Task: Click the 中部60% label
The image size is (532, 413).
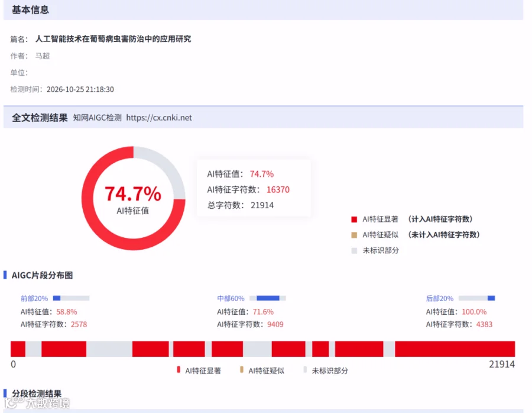Action: point(231,298)
